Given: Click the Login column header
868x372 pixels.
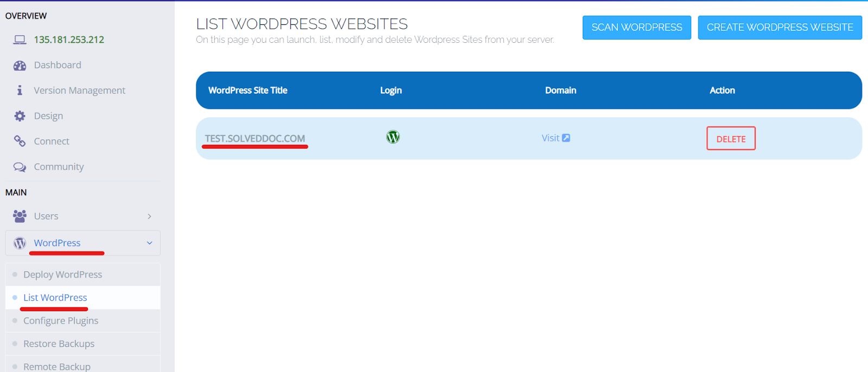Looking at the screenshot, I should point(391,91).
